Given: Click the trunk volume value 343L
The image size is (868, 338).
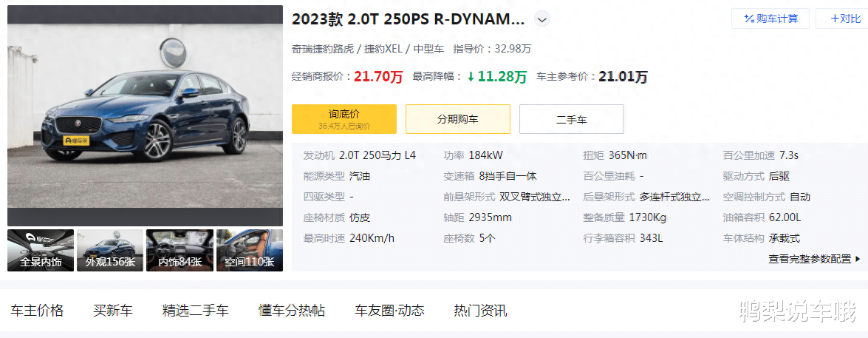Looking at the screenshot, I should [651, 238].
